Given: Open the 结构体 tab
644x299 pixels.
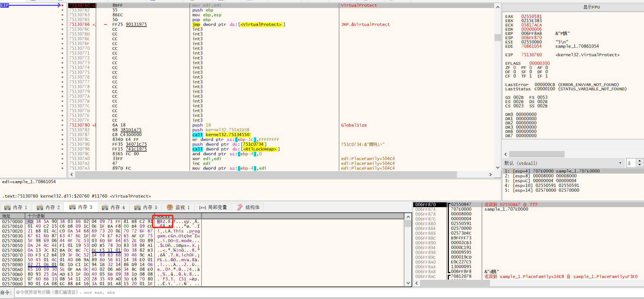Looking at the screenshot, I should pos(248,207).
